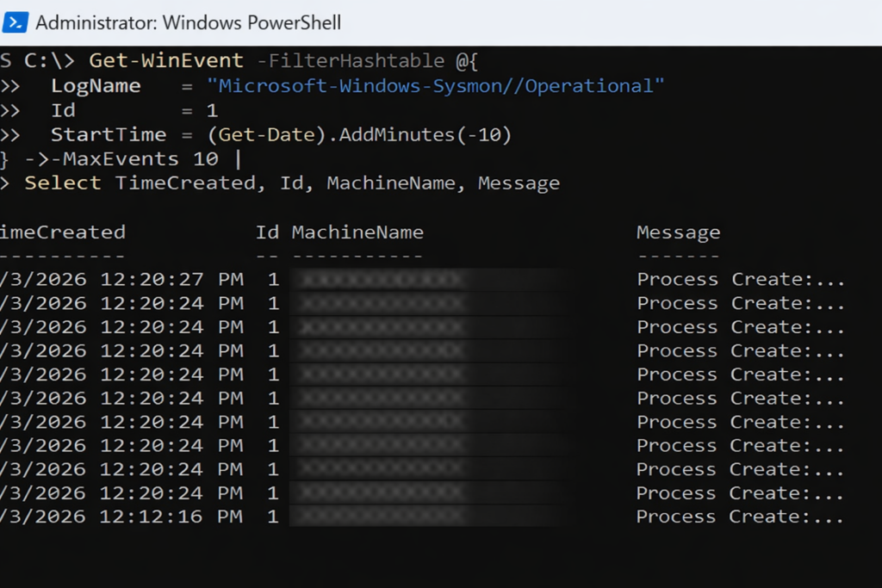Click the blurred machine name in the 12:20:27 row
The height and width of the screenshot is (588, 882).
click(379, 279)
